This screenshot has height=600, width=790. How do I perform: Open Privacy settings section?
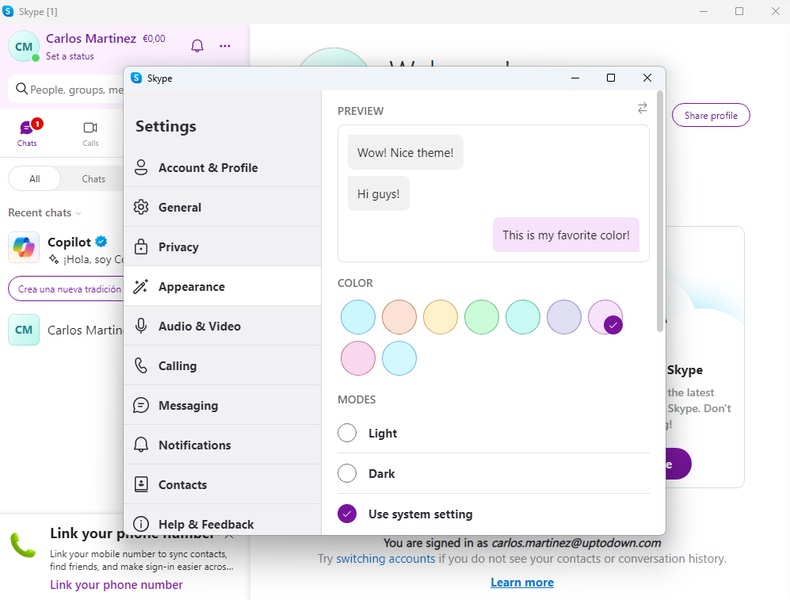coord(222,247)
